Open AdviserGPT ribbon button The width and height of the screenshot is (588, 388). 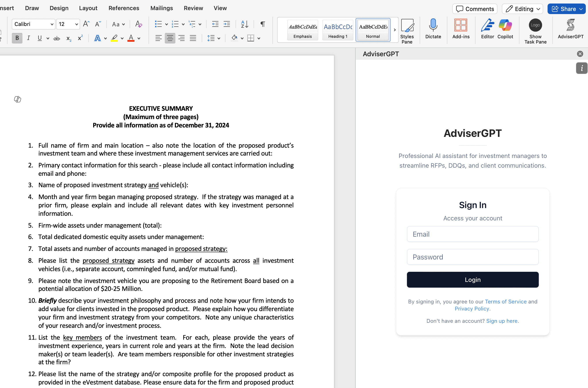[x=570, y=29]
